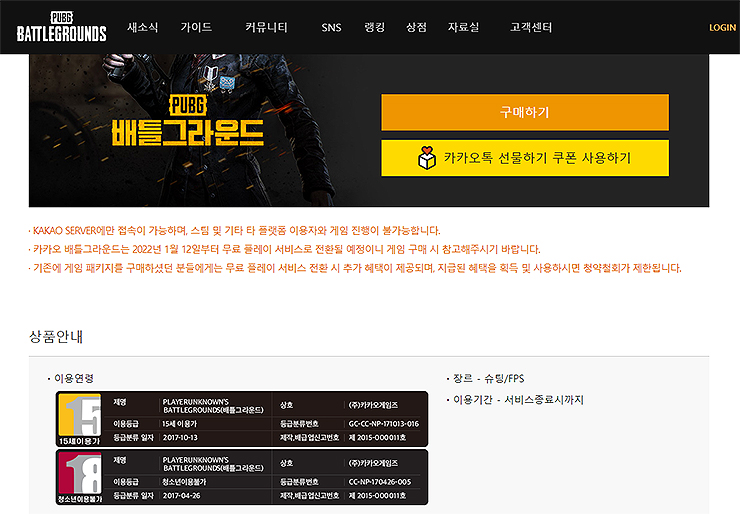The image size is (740, 514).
Task: Click the PUBG Battlegrounds logo
Action: pos(61,27)
